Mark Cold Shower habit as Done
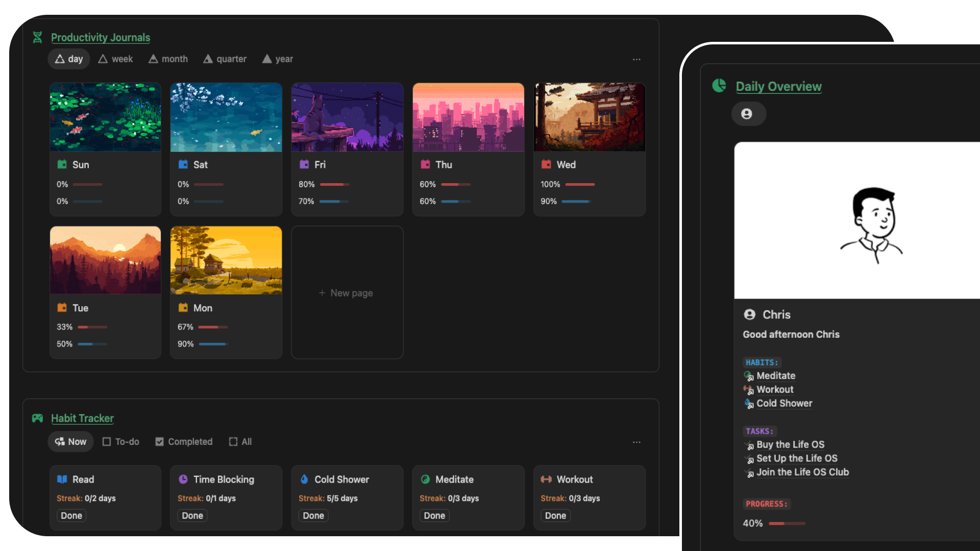The height and width of the screenshot is (551, 980). point(313,516)
